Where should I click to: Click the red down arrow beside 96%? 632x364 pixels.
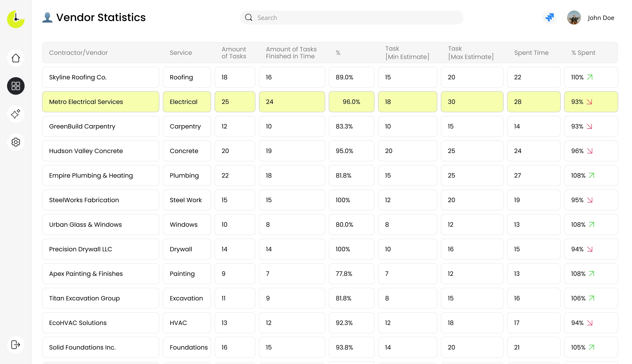(x=590, y=151)
